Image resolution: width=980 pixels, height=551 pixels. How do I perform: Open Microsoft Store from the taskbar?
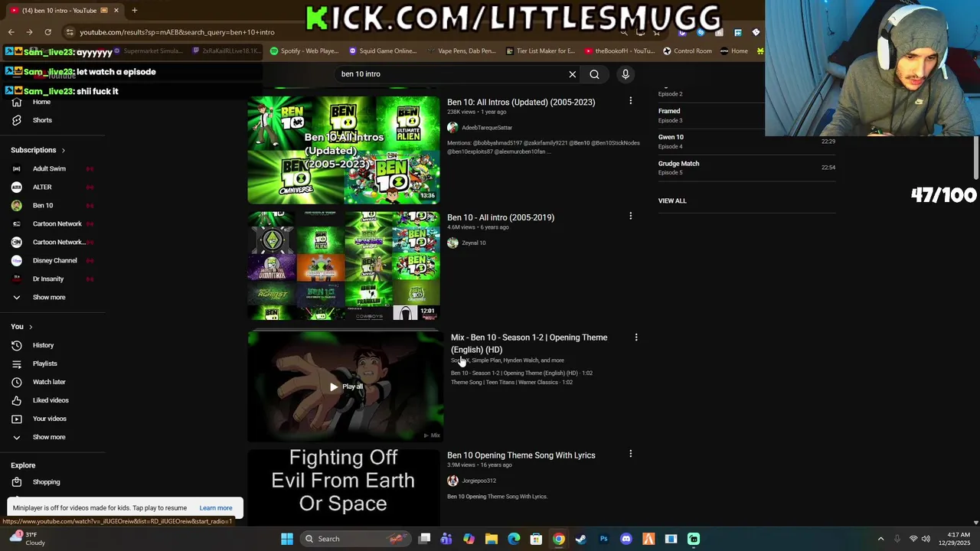[x=536, y=539]
